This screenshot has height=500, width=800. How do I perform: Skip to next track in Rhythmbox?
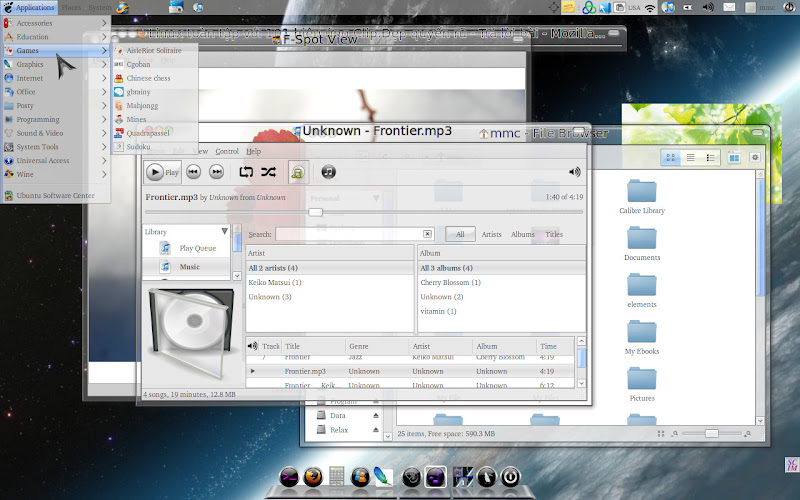(216, 172)
